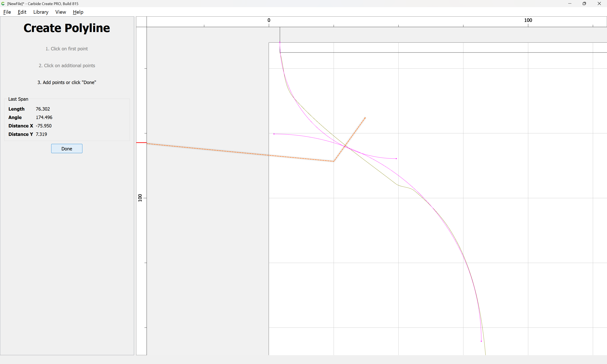Image resolution: width=607 pixels, height=364 pixels.
Task: Click Done to finish the polyline
Action: tap(67, 149)
